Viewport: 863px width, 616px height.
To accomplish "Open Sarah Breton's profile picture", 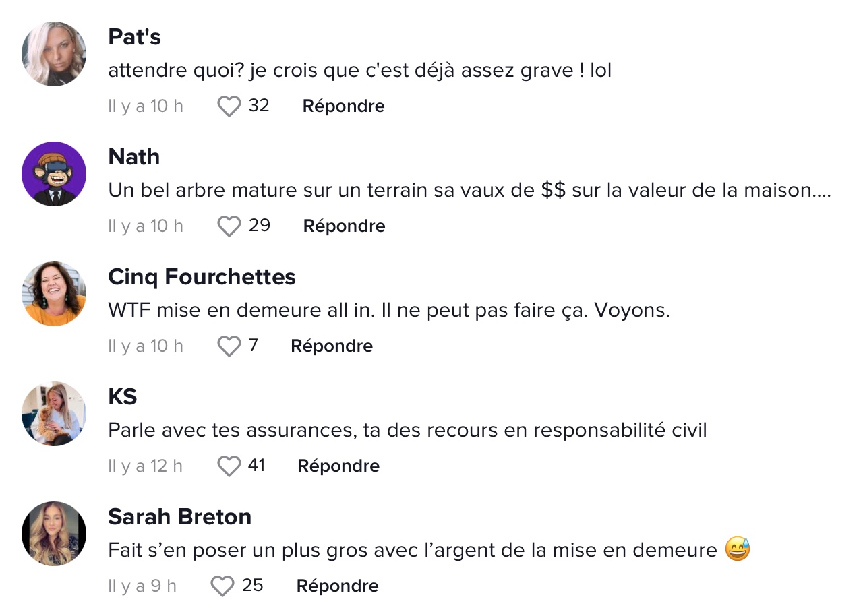I will pyautogui.click(x=54, y=534).
